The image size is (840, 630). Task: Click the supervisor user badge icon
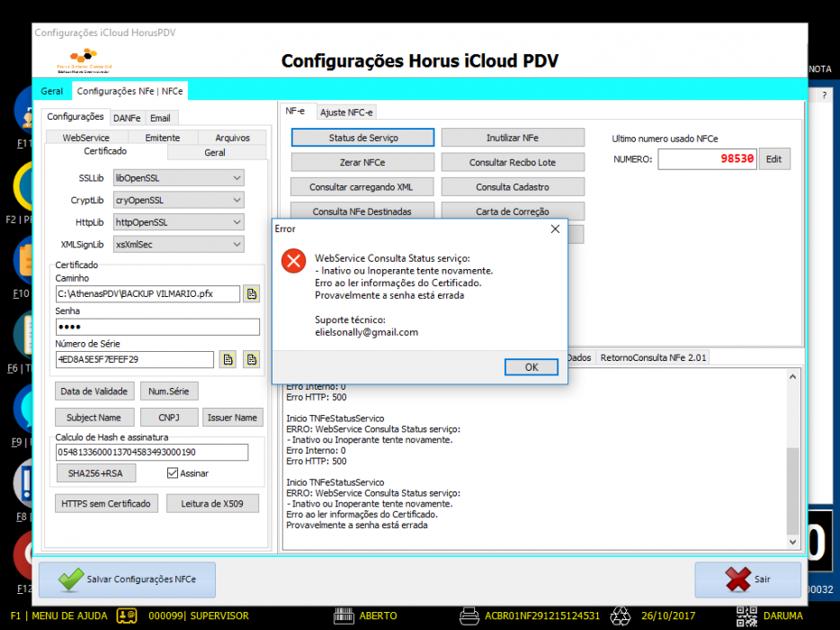127,616
